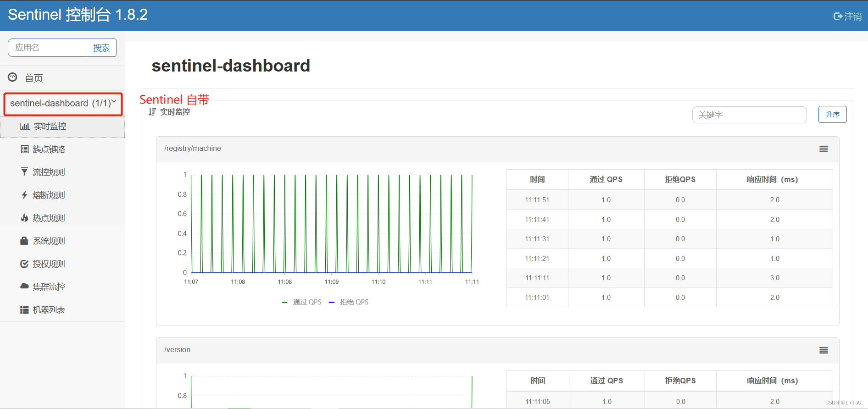The width and height of the screenshot is (868, 409).
Task: Go to 首页 home page
Action: point(33,78)
